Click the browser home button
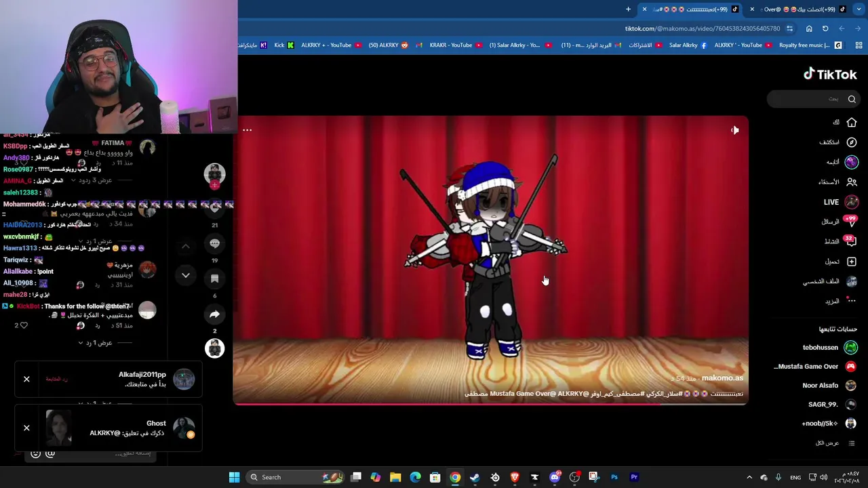Viewport: 868px width, 488px height. click(x=809, y=28)
